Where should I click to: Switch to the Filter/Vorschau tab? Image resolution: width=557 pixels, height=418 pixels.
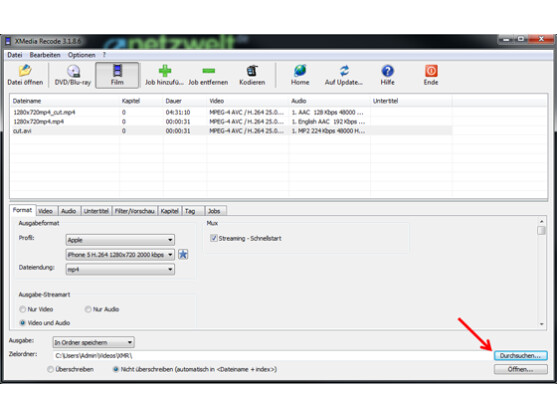(135, 211)
